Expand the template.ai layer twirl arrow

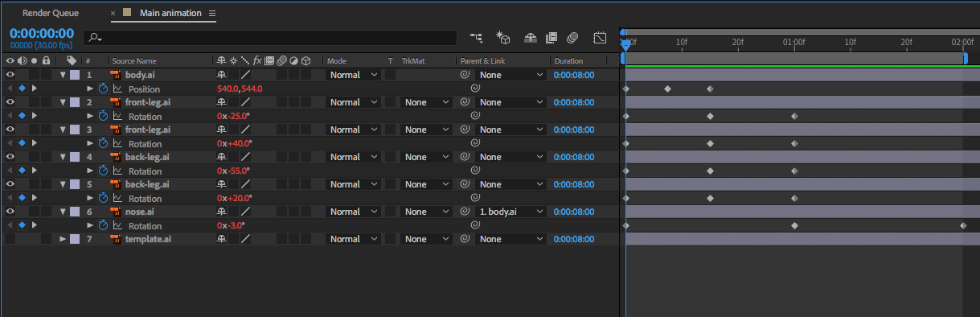pyautogui.click(x=63, y=239)
